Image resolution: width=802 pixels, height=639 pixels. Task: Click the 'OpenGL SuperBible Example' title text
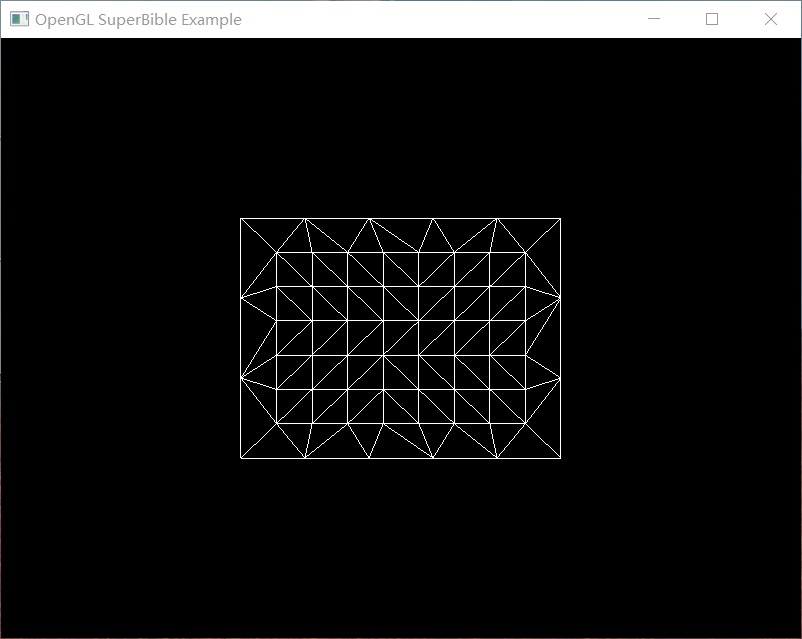click(138, 19)
